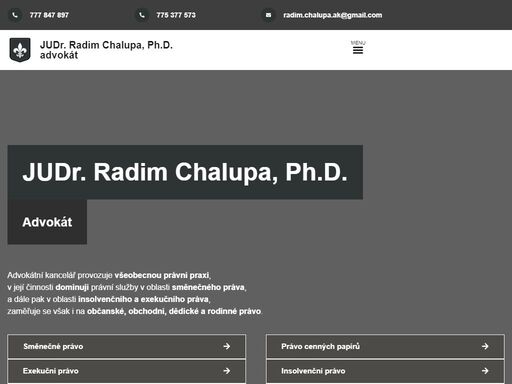The width and height of the screenshot is (512, 384).
Task: Click the large JUDr. Radim Chalupa, Ph.D. heading
Action: tap(185, 172)
